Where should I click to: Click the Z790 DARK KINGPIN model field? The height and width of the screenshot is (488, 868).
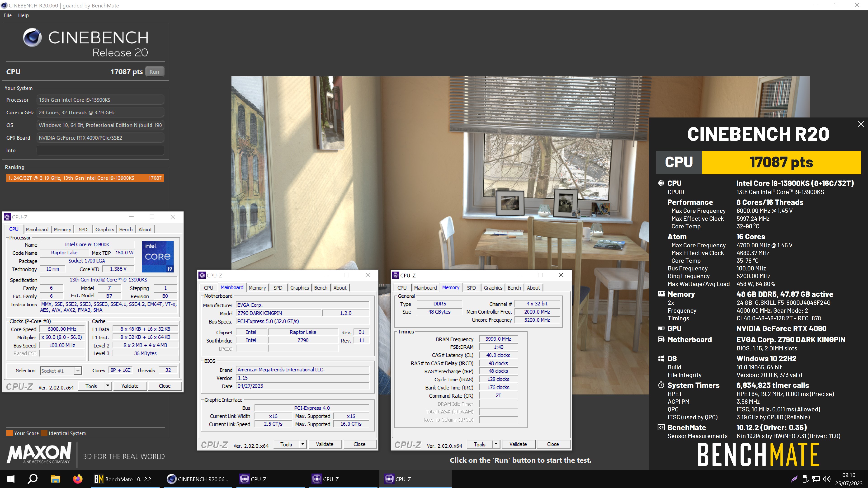tap(278, 313)
